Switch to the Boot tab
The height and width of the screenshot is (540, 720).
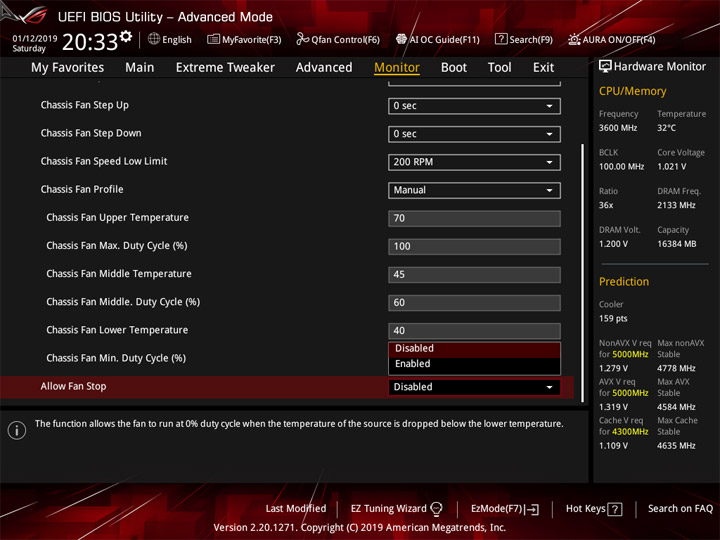[x=454, y=68]
